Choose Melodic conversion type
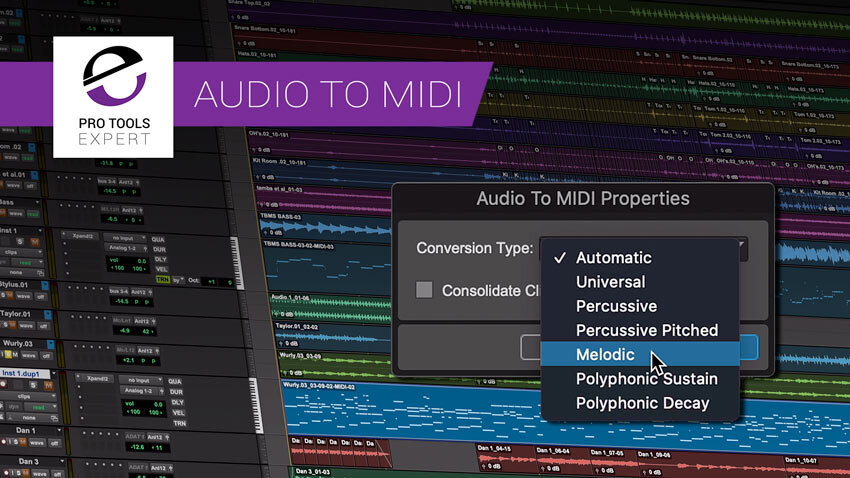850x478 pixels. 640,354
